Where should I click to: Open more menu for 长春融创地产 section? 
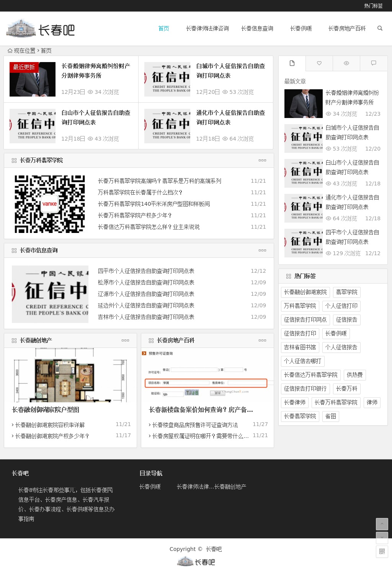(125, 341)
